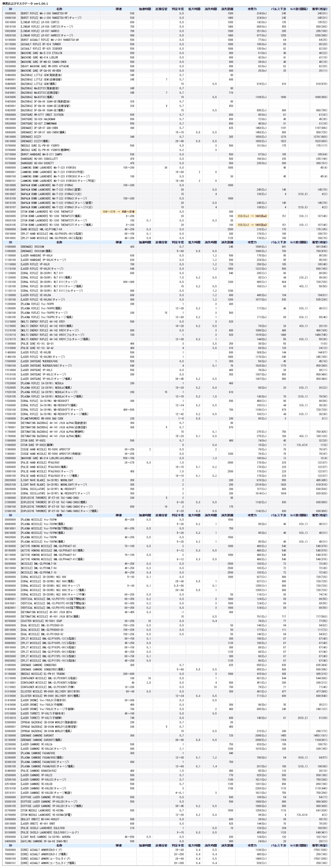Click the HI-18: GU-A2 pulse gun name
Screen dimensions: 335x868
37,348
